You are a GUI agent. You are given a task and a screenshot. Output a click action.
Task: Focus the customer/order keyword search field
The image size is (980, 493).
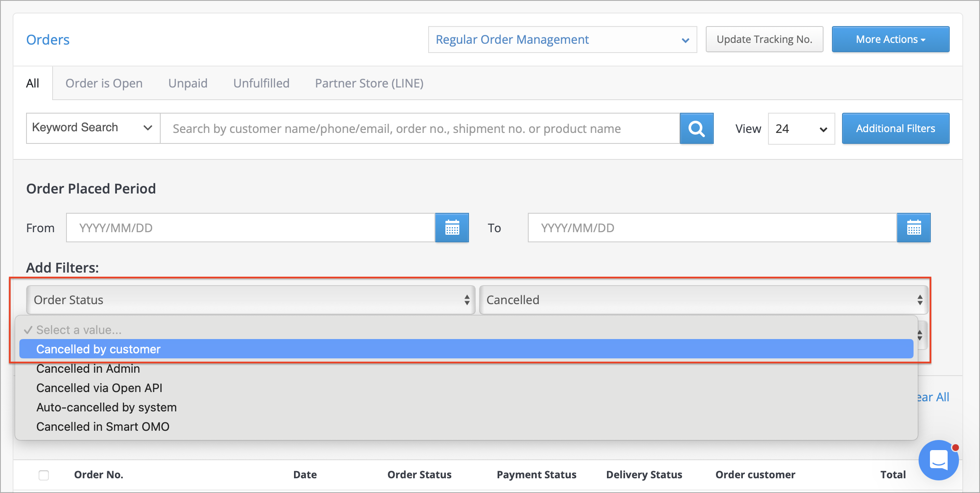420,128
